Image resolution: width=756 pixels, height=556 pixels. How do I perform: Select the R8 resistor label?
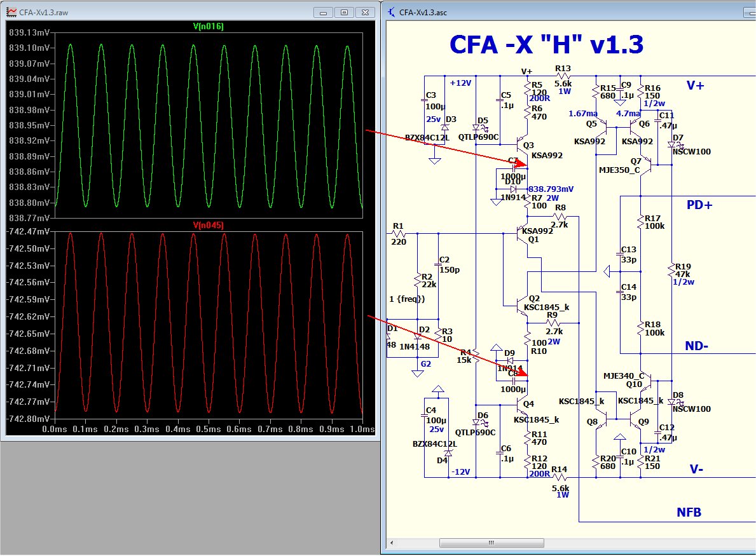[x=560, y=207]
